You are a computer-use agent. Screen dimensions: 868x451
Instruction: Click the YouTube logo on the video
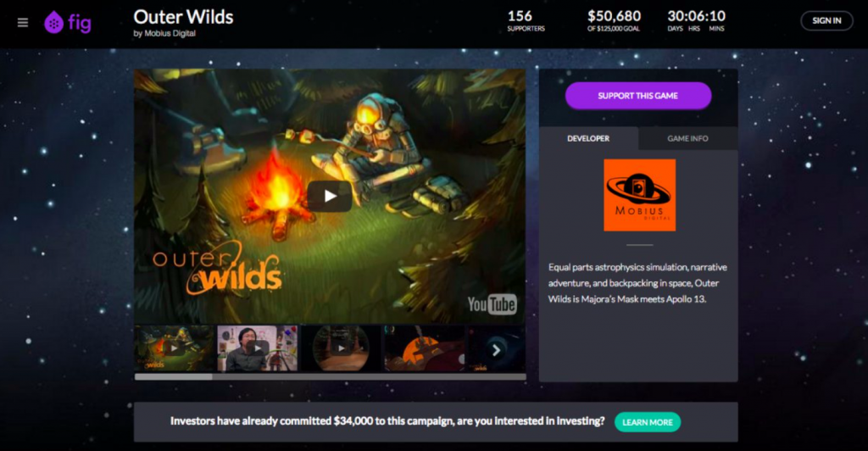(492, 304)
